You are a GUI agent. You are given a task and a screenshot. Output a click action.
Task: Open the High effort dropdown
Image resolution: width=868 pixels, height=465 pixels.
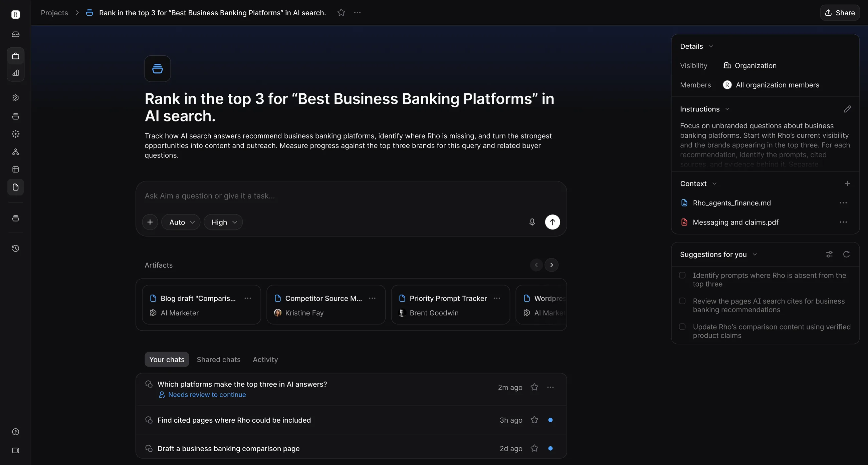[x=223, y=222]
